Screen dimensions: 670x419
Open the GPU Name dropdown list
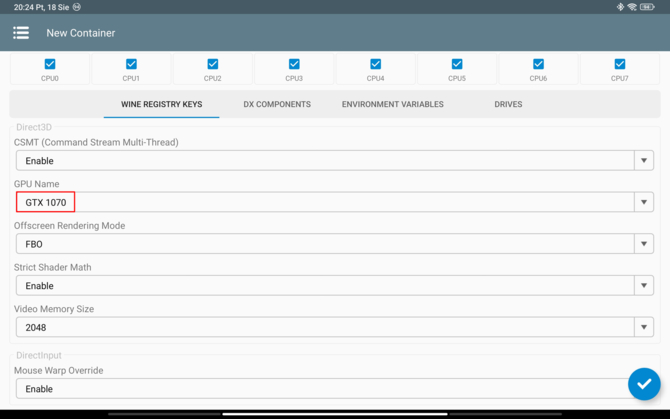[644, 202]
